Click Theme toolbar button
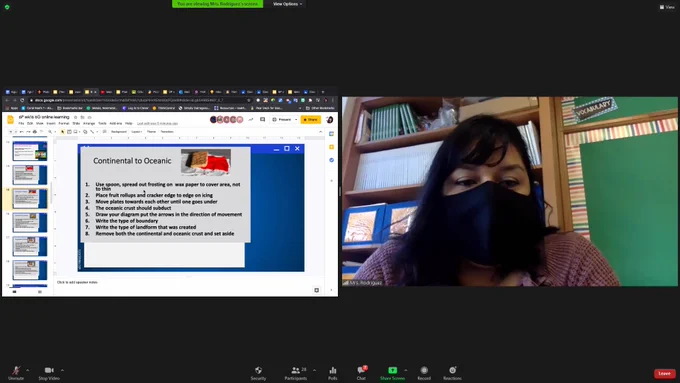This screenshot has height=383, width=680. pyautogui.click(x=151, y=131)
